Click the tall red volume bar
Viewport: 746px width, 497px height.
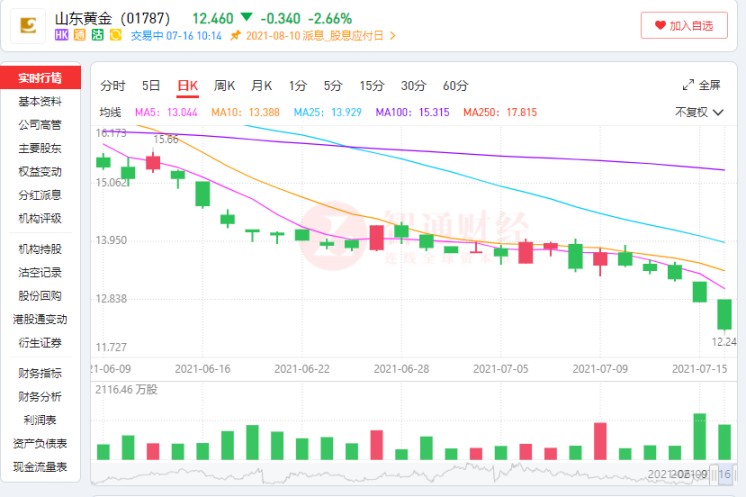[600, 440]
